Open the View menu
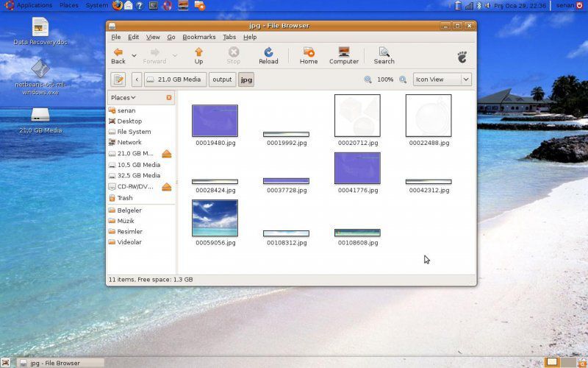This screenshot has height=368, width=588. click(153, 37)
